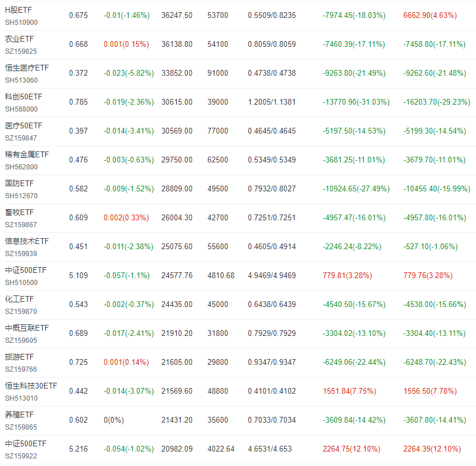Select profit value 6662.90(4.63%)

click(x=430, y=15)
